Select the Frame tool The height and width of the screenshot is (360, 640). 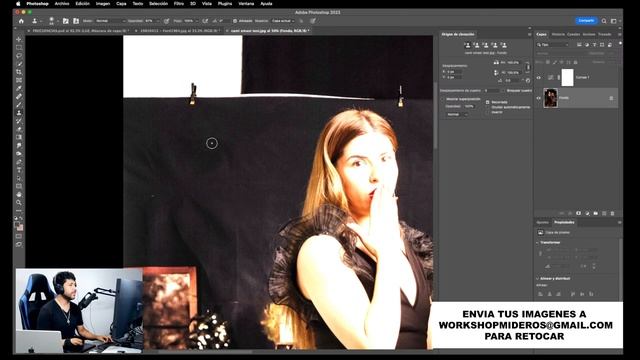[19, 80]
